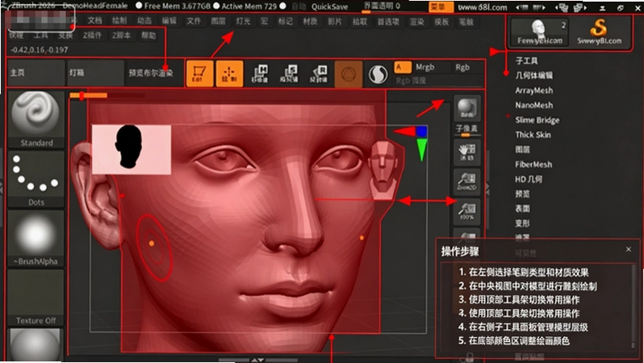Screen dimensions: 644x363
Task: Select the golden S SimpleBrush tool
Action: 599,32
